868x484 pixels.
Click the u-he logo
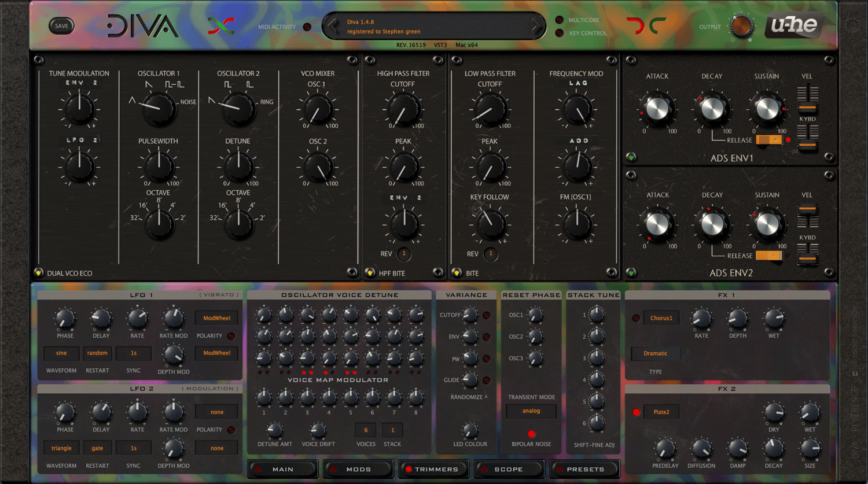point(794,26)
